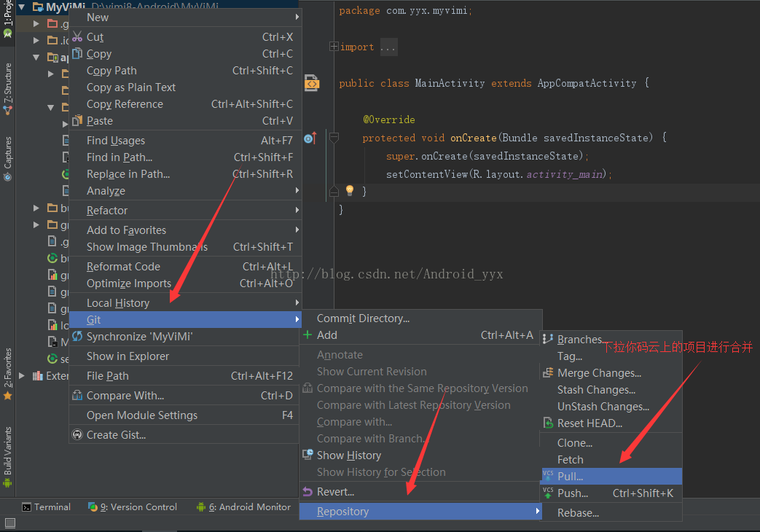
Task: Click Tag... menu item
Action: point(611,356)
